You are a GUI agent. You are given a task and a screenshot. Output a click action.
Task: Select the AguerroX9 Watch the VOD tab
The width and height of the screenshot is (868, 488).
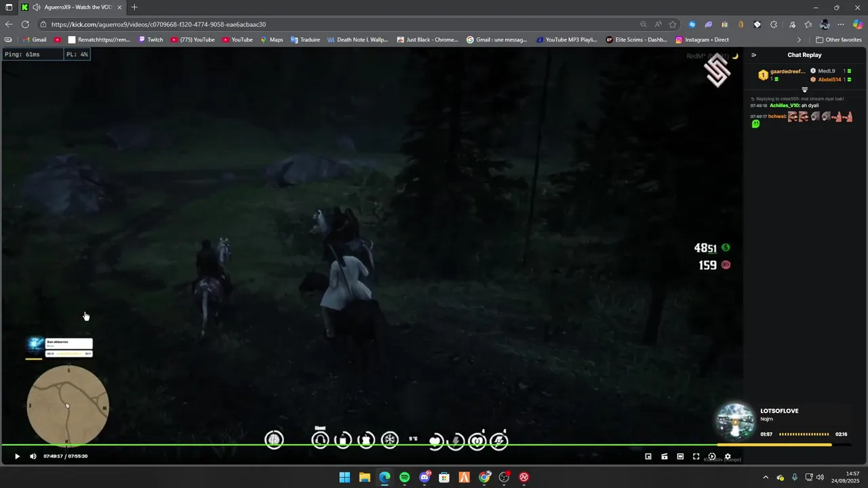tap(71, 7)
